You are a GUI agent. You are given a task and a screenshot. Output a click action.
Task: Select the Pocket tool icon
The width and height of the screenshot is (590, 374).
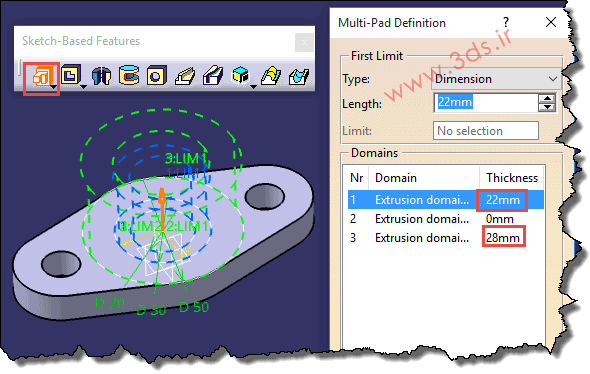click(71, 75)
